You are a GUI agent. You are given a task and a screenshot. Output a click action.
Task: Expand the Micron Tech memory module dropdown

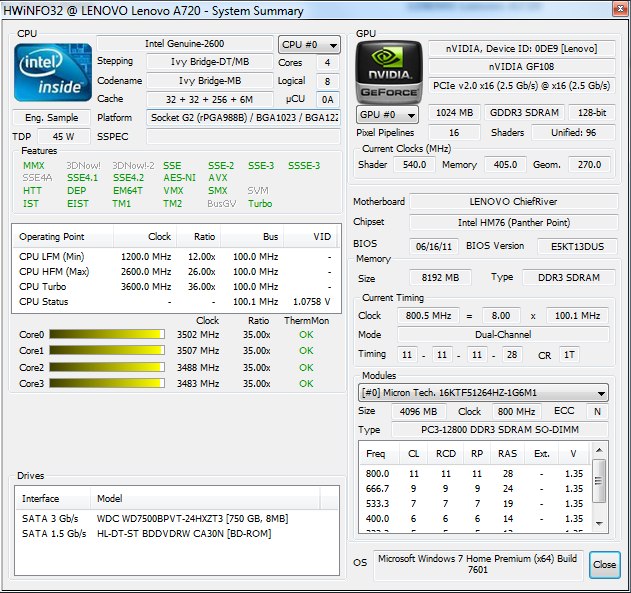coord(483,393)
